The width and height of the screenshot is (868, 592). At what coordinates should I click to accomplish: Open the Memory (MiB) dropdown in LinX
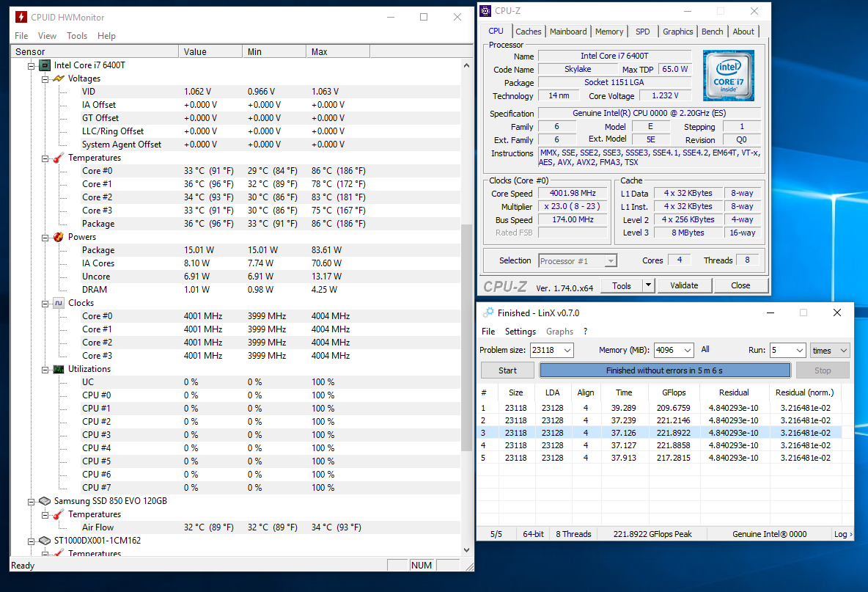(x=688, y=350)
